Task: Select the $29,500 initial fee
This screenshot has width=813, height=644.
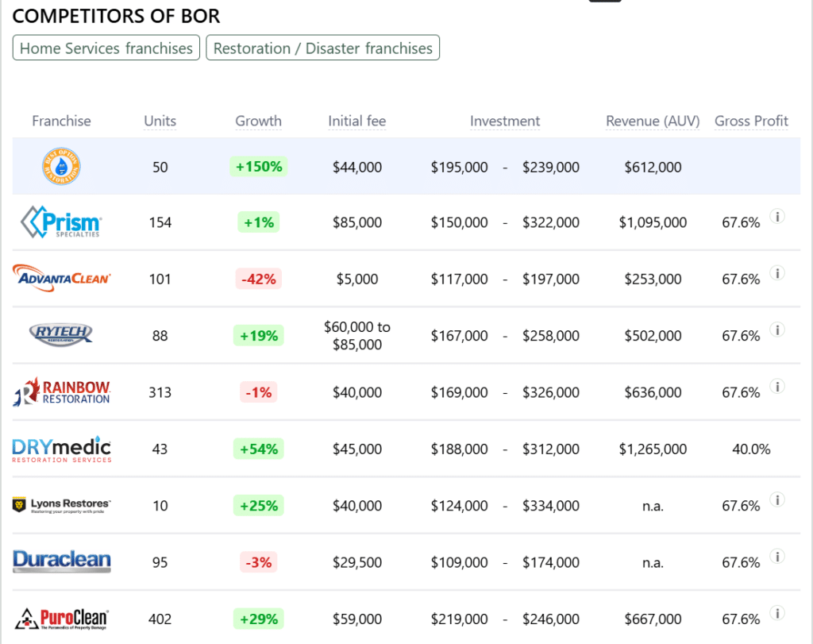Action: 356,562
